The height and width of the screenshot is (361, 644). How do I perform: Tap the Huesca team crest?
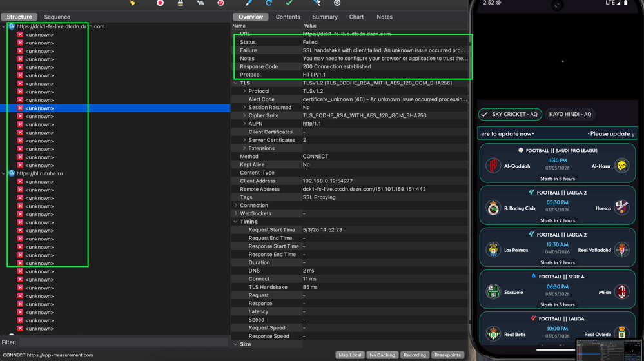(x=622, y=208)
